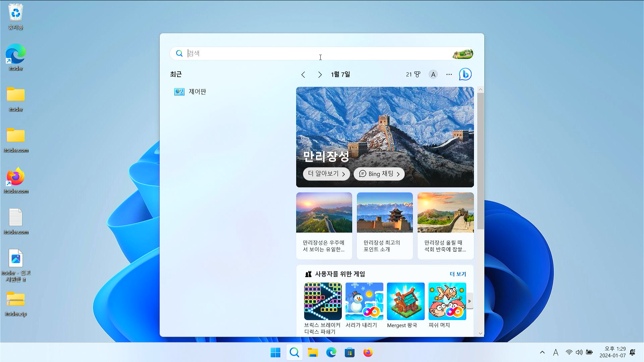Viewport: 644px width, 362px height.
Task: Click the 더 알아보기 button
Action: tap(326, 174)
